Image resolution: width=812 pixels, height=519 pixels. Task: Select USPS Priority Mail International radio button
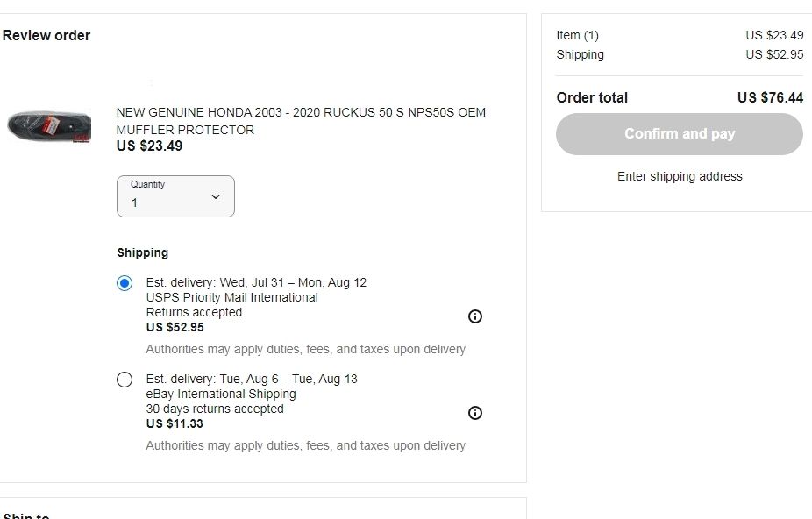125,283
